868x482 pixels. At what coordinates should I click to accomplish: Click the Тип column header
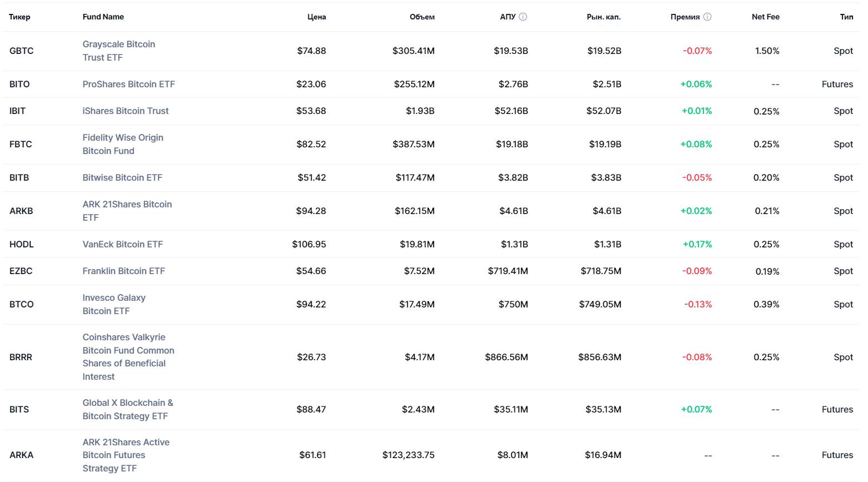pos(846,17)
